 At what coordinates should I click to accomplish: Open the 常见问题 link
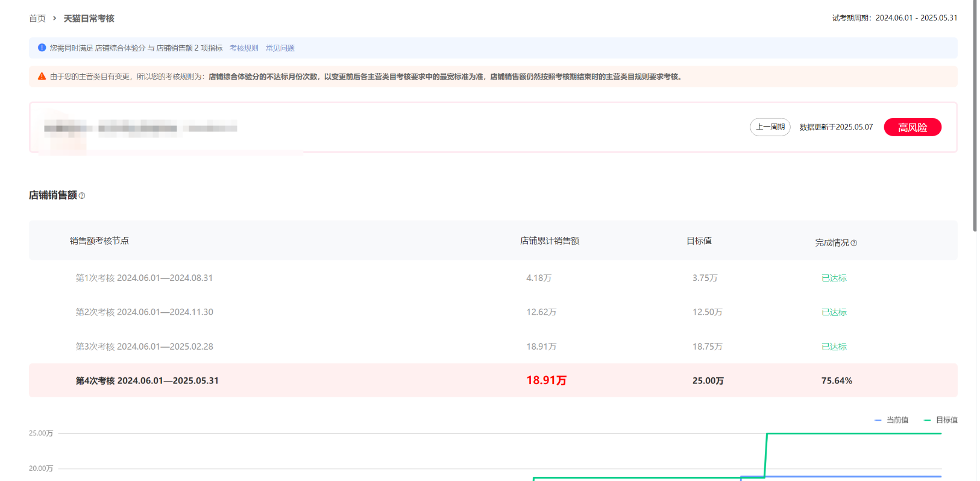(x=280, y=48)
